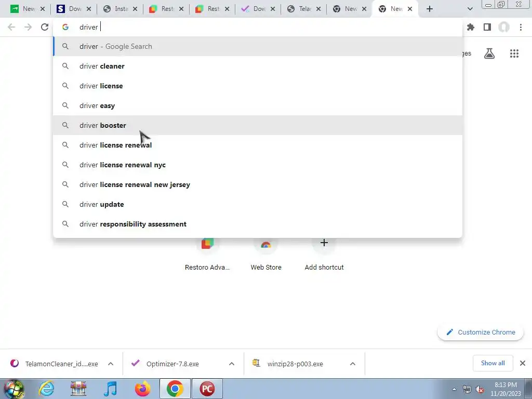Open the Extensions puzzle icon
This screenshot has height=399, width=532.
coord(471,27)
